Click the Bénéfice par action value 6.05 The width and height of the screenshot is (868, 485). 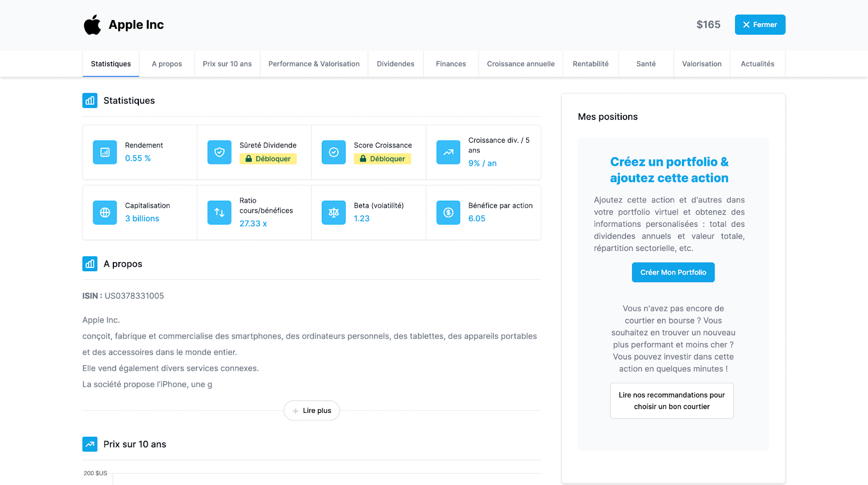pyautogui.click(x=477, y=219)
